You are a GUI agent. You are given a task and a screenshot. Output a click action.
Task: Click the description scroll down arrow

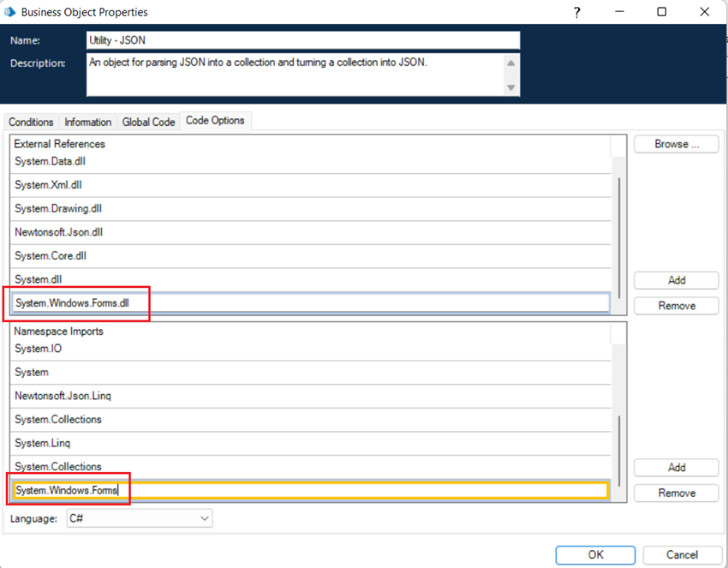[x=511, y=87]
